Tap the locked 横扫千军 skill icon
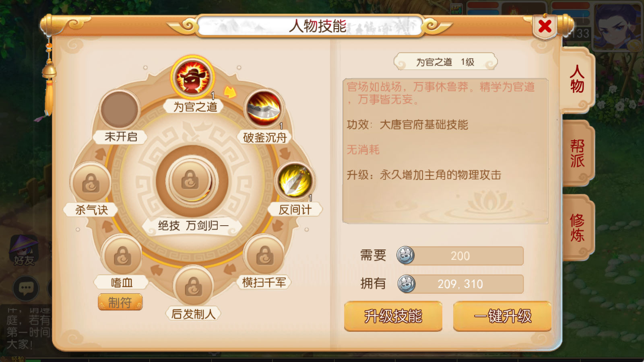Viewport: 644px width, 362px height. coord(265,255)
